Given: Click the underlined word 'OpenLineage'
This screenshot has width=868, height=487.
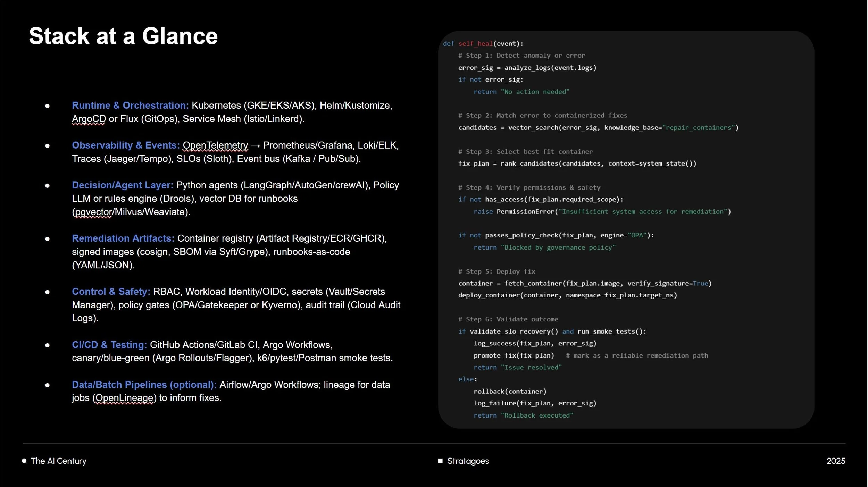Looking at the screenshot, I should pyautogui.click(x=124, y=398).
